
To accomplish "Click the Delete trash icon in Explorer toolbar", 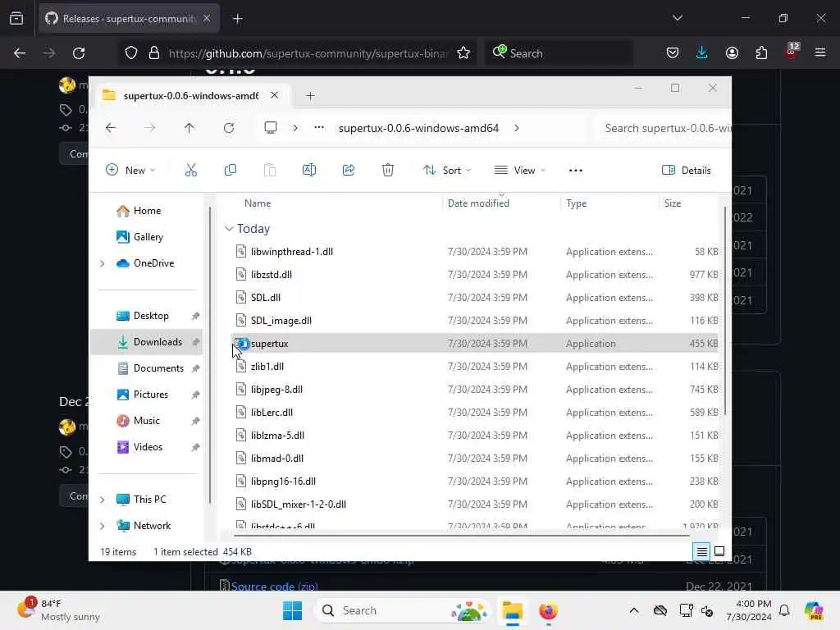I will 388,171.
